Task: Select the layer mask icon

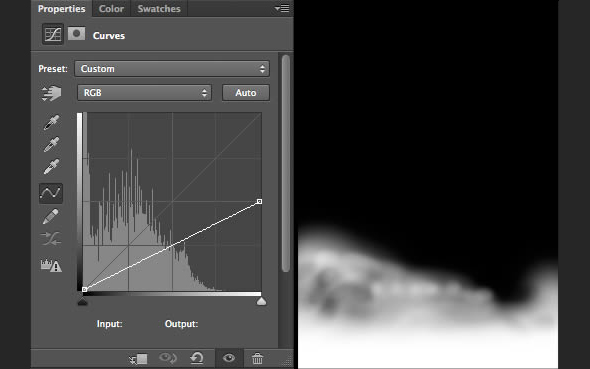Action: pyautogui.click(x=76, y=34)
